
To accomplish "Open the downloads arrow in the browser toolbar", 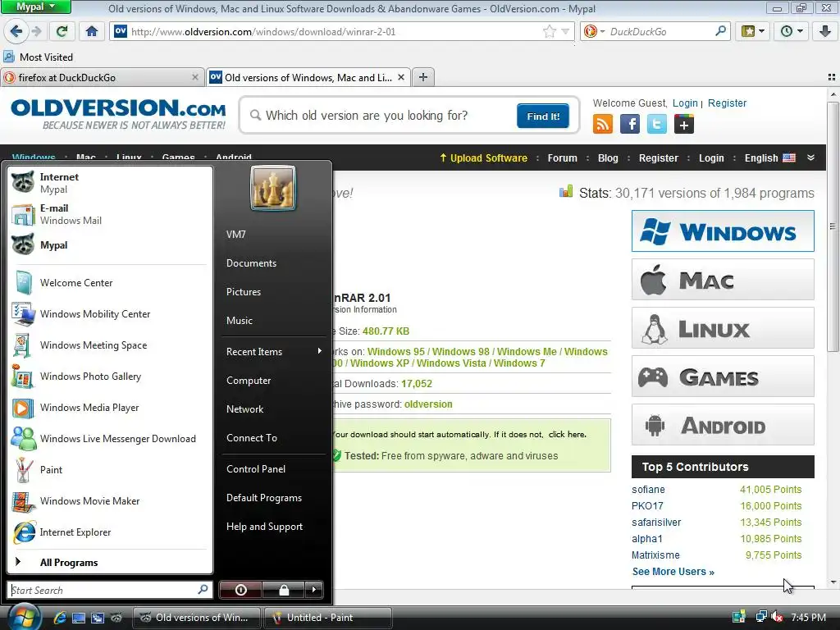I will click(x=825, y=32).
